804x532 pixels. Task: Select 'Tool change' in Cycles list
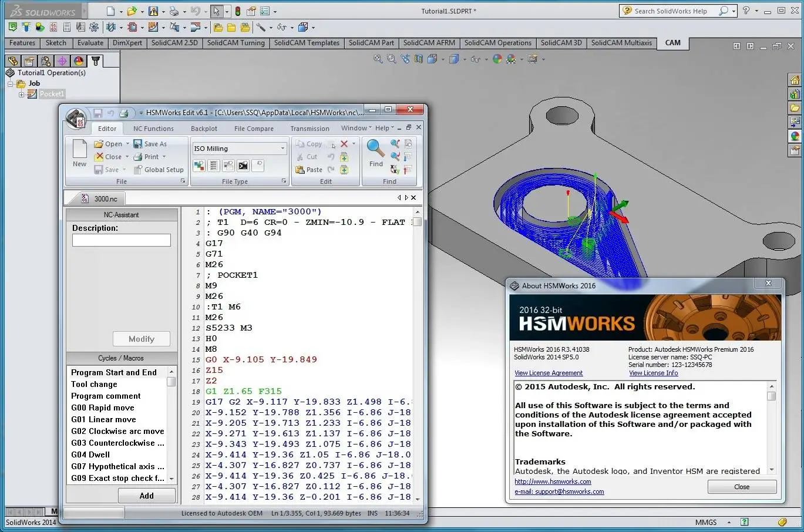tap(94, 384)
